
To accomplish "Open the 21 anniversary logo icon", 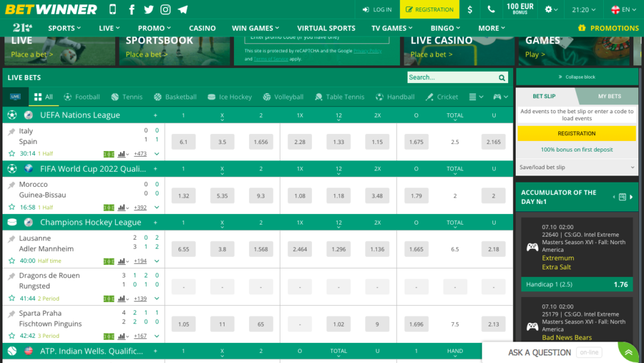I will (x=22, y=28).
